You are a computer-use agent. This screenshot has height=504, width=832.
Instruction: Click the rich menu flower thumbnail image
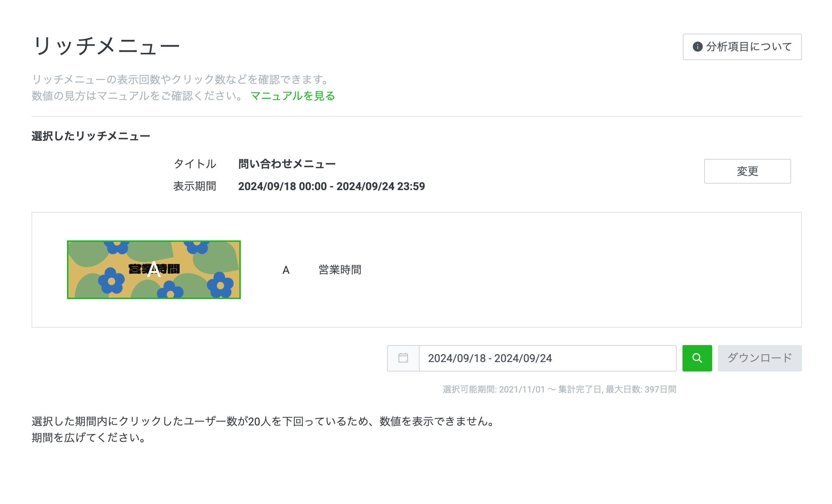pyautogui.click(x=154, y=270)
